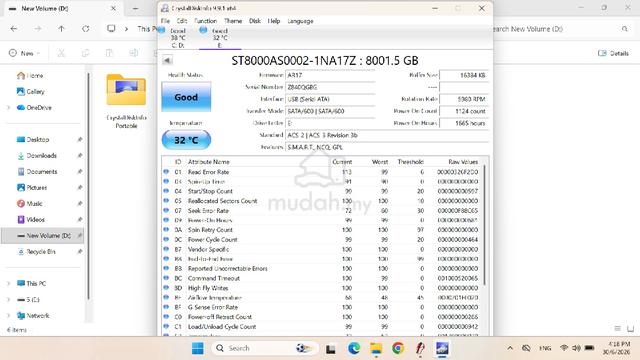The width and height of the screenshot is (640, 360).
Task: Click the CrystalDiskInfo taskbar icon
Action: coord(442,348)
